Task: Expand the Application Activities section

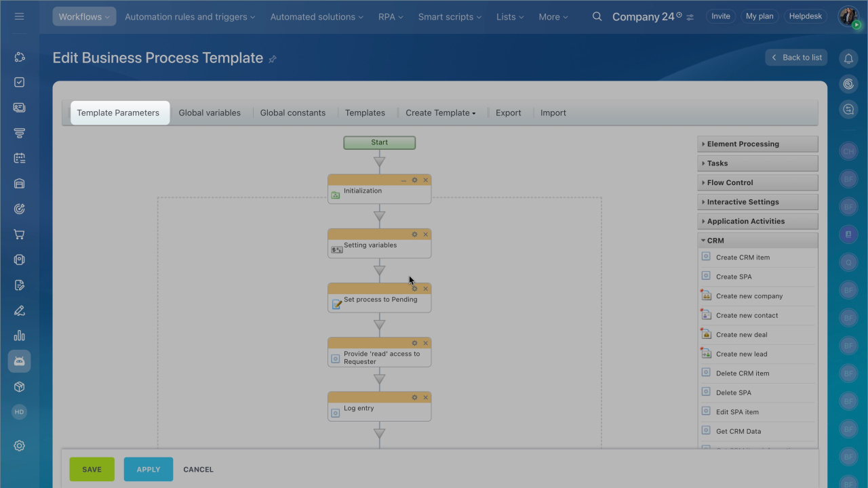Action: (x=757, y=221)
